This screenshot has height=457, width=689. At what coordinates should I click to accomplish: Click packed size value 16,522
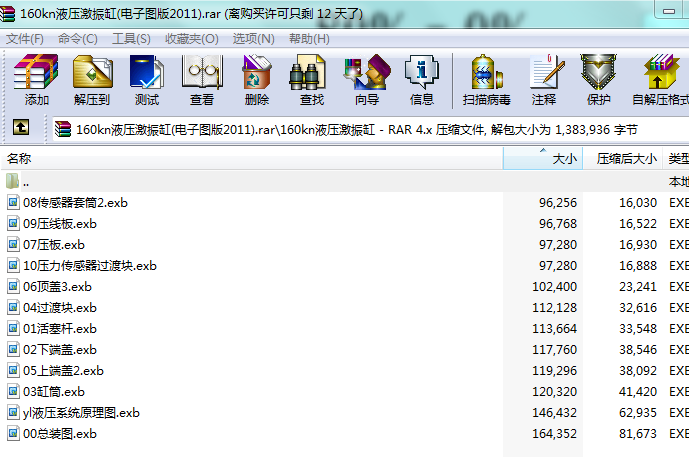[638, 224]
